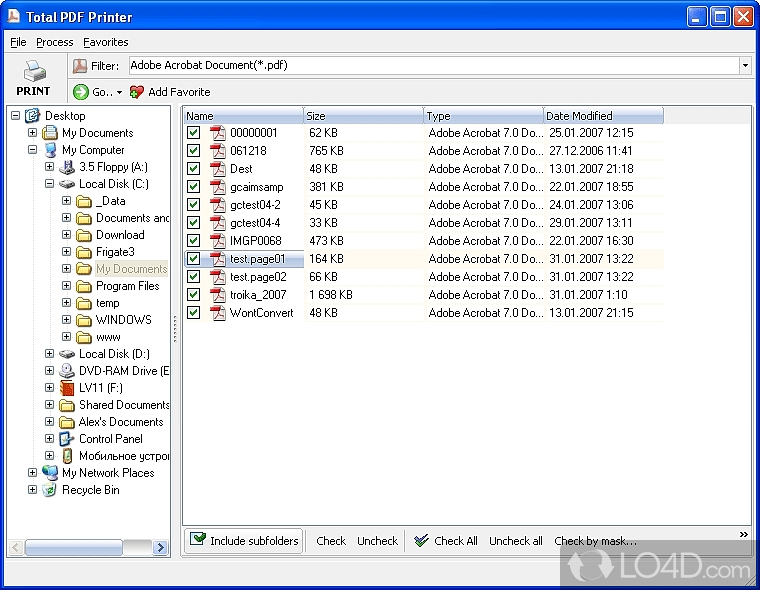The width and height of the screenshot is (760, 590).
Task: Uncheck the checkbox for 00000001
Action: tap(194, 133)
